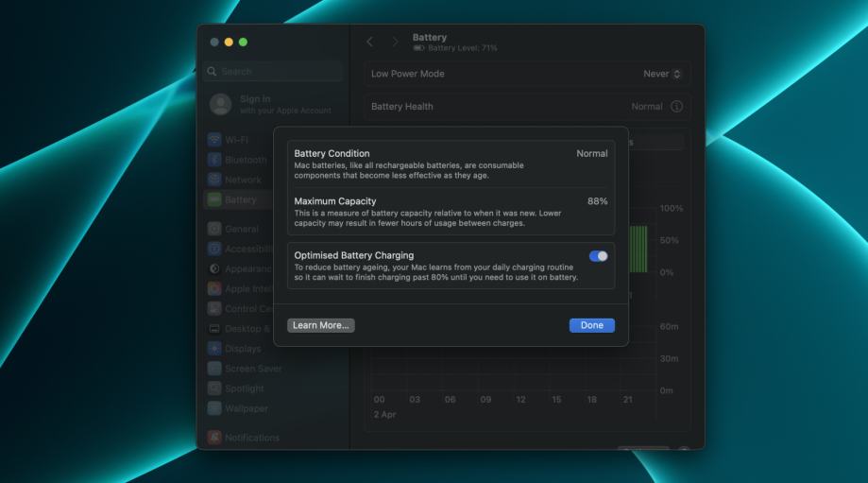Click the green zoom window button

click(243, 43)
